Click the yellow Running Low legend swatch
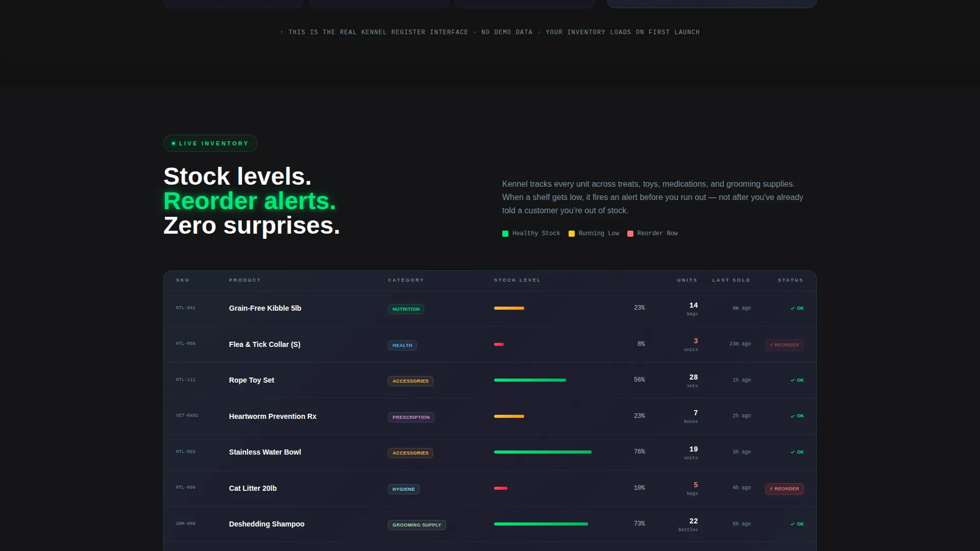This screenshot has width=980, height=551. (x=572, y=234)
